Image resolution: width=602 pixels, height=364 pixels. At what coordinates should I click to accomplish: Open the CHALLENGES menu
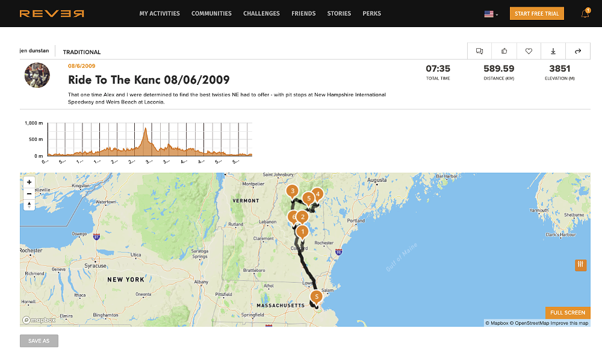coord(261,13)
